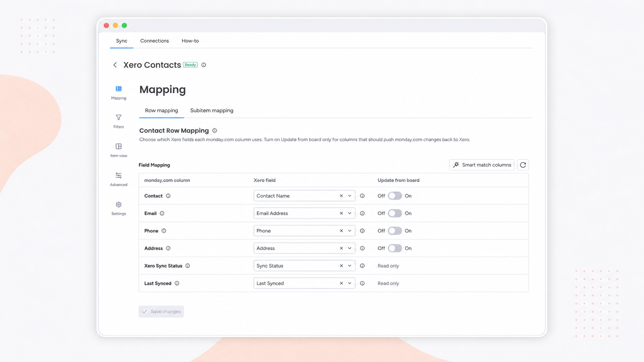Clear the Sync Status field selection
This screenshot has width=644, height=362.
pyautogui.click(x=341, y=266)
